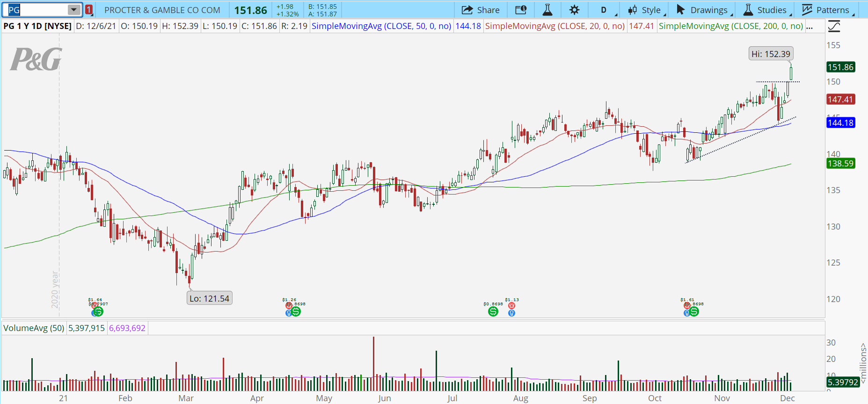
Task: Open the symbol selector dropdown arrow
Action: [x=74, y=10]
